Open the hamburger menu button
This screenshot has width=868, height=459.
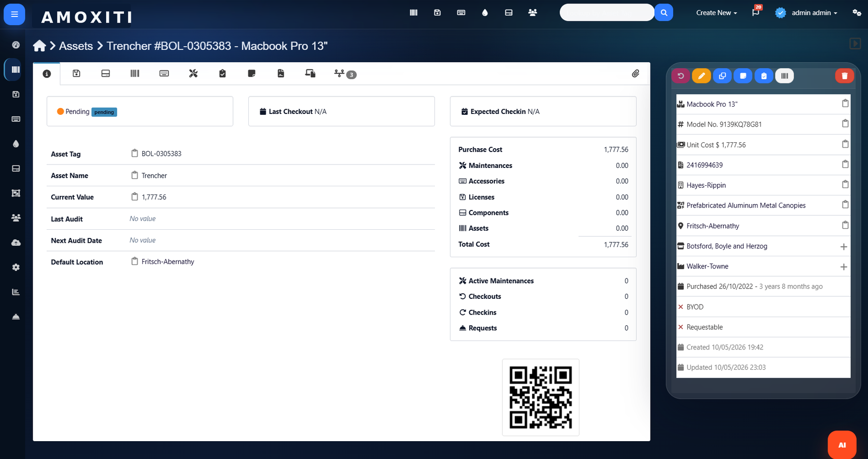(x=14, y=14)
